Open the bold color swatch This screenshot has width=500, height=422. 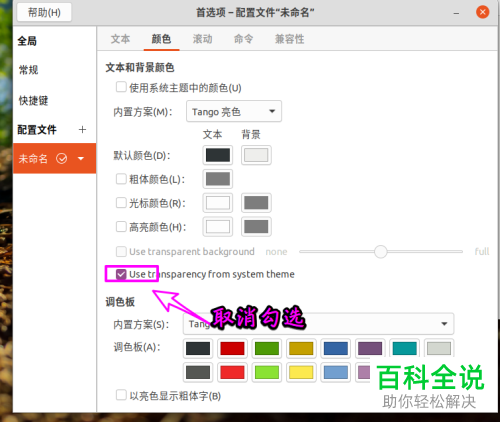(218, 179)
